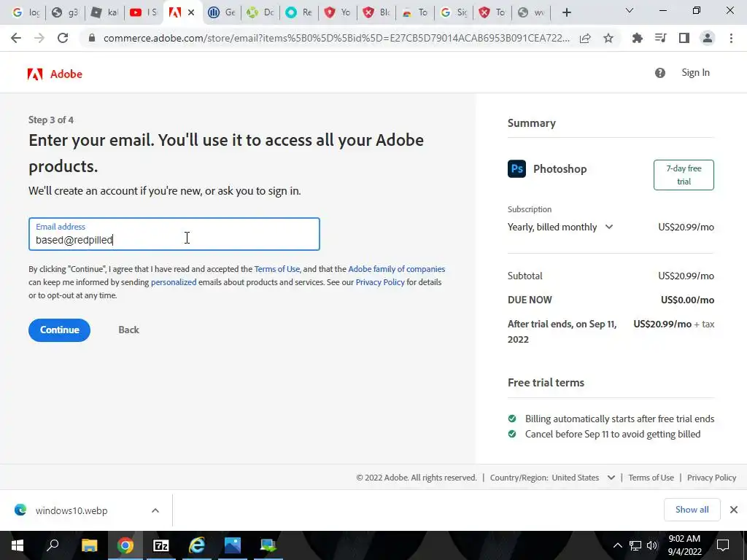Viewport: 747px width, 560px height.
Task: Open the windows10.webp downloaded file
Action: pos(71,510)
